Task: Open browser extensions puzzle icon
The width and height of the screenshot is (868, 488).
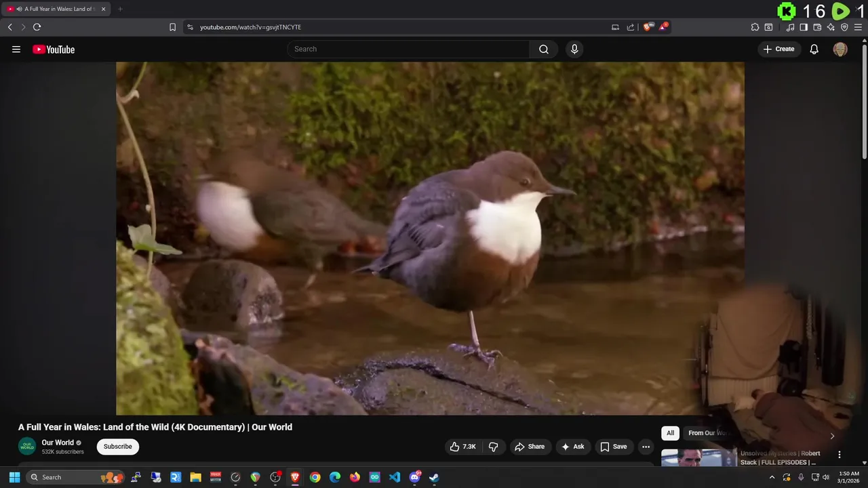Action: click(755, 27)
